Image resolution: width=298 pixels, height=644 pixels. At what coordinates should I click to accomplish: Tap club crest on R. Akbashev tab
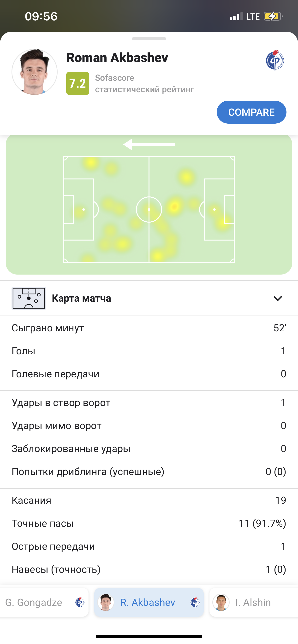coord(195,602)
